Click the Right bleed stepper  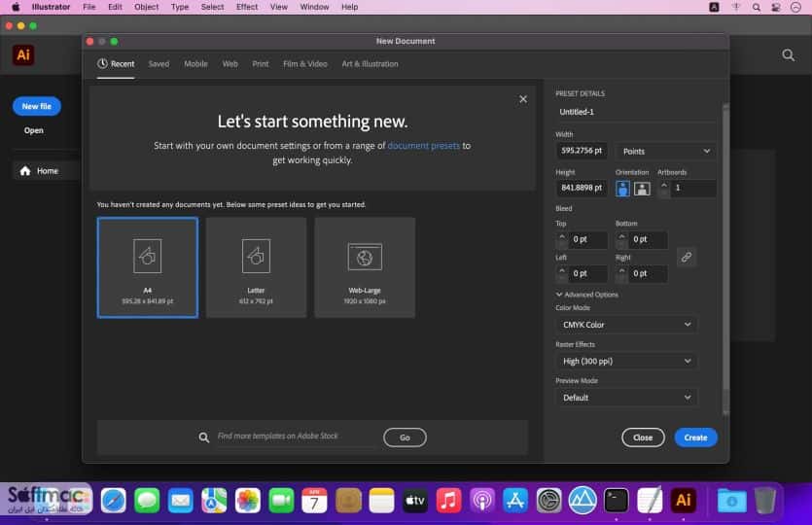click(x=622, y=274)
